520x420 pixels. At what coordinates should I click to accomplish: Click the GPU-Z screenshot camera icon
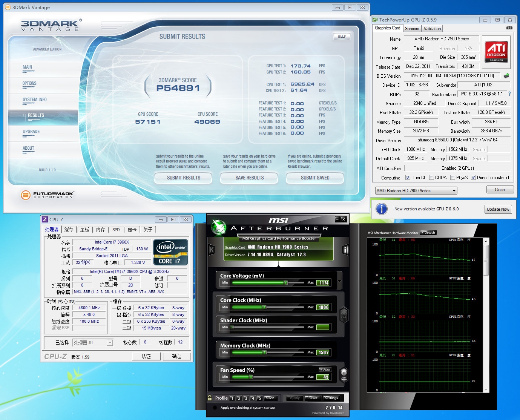[x=509, y=28]
